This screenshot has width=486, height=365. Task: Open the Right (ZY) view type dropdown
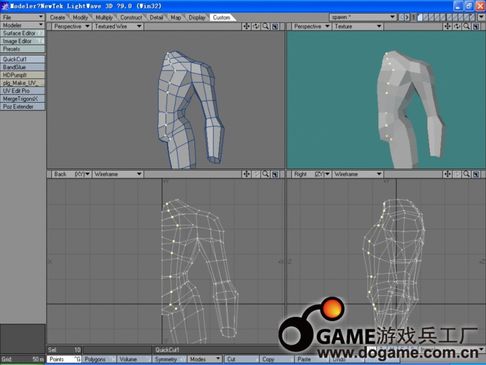coord(311,174)
